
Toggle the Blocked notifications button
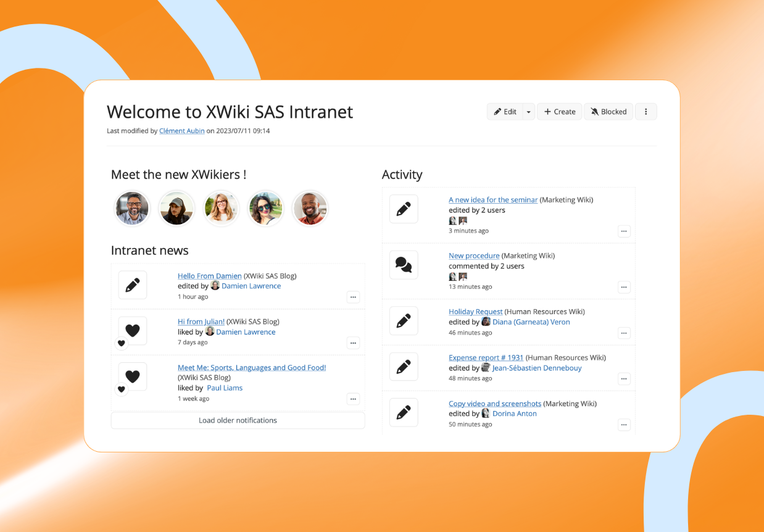(x=608, y=112)
